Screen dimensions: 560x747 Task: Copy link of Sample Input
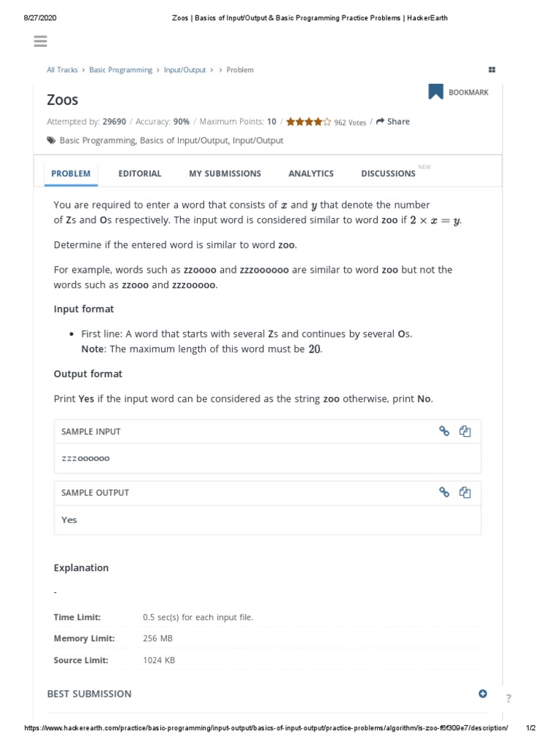(x=443, y=431)
